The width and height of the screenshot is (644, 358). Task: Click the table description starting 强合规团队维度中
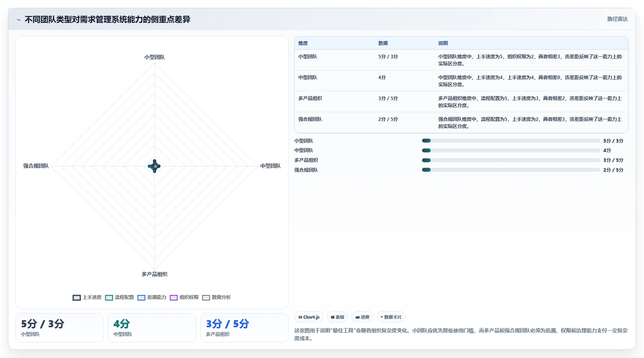(x=530, y=123)
